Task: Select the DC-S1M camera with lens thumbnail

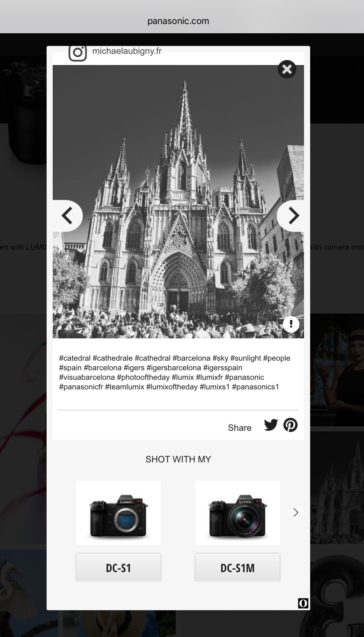Action: point(238,513)
